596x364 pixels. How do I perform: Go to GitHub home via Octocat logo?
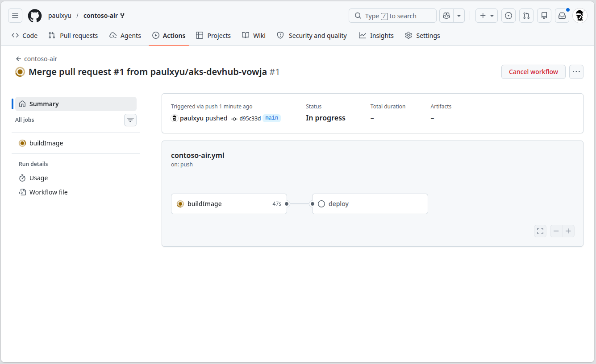pyautogui.click(x=35, y=16)
